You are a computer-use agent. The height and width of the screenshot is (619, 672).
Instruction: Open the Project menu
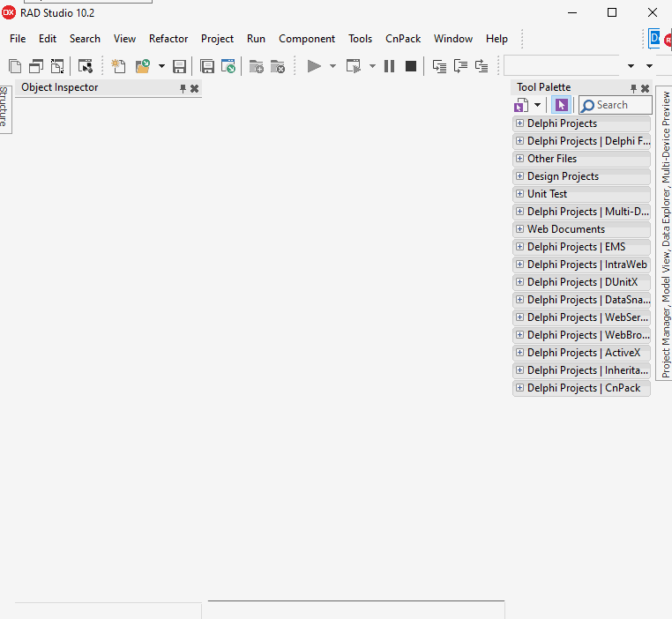tap(217, 39)
